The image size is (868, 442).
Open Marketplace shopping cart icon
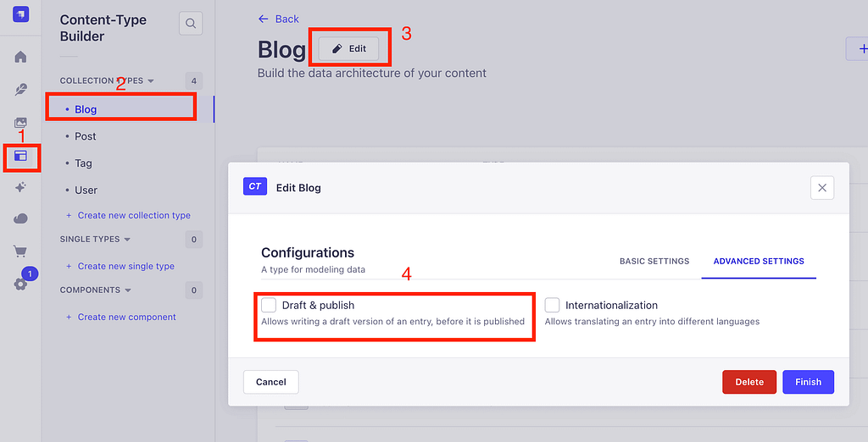pos(20,251)
